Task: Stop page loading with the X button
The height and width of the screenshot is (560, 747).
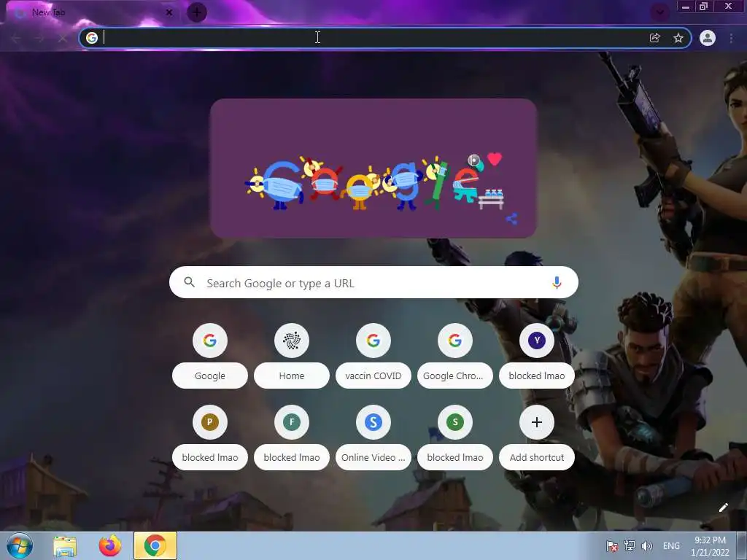Action: pos(63,38)
